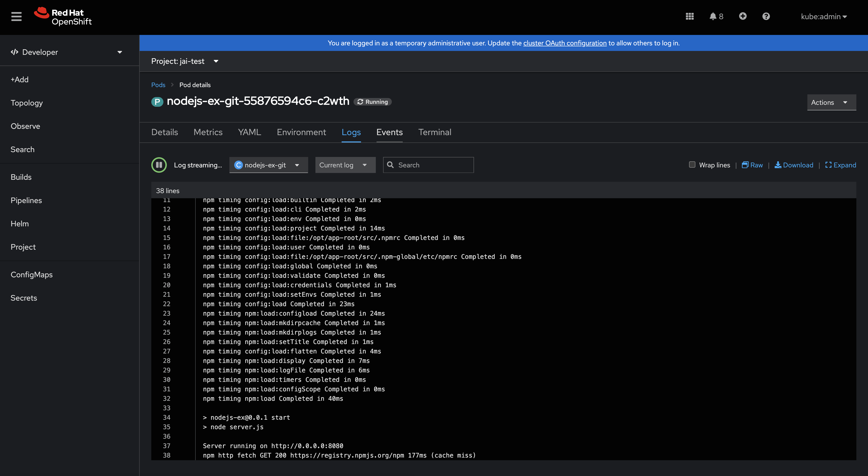Click the pod status icon next to the name
This screenshot has height=476, width=868.
[157, 101]
